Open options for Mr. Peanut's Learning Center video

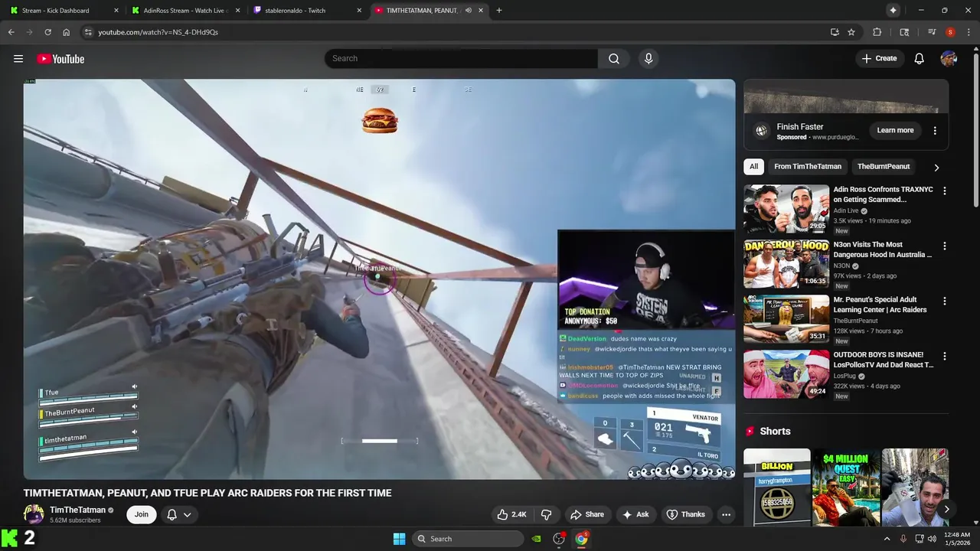944,301
